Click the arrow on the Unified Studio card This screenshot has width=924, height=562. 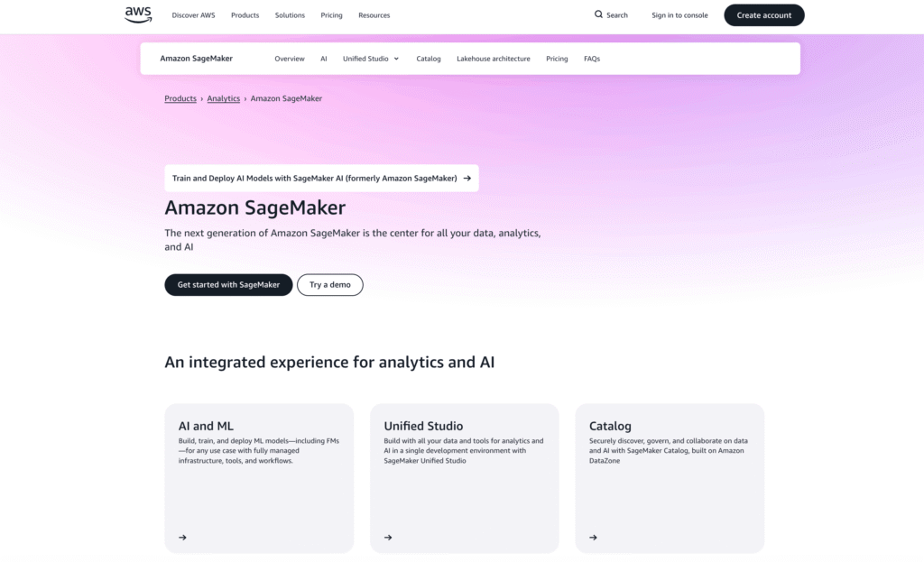tap(387, 537)
